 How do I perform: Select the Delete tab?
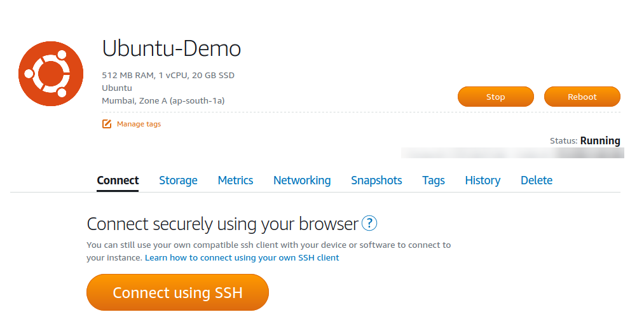[537, 180]
